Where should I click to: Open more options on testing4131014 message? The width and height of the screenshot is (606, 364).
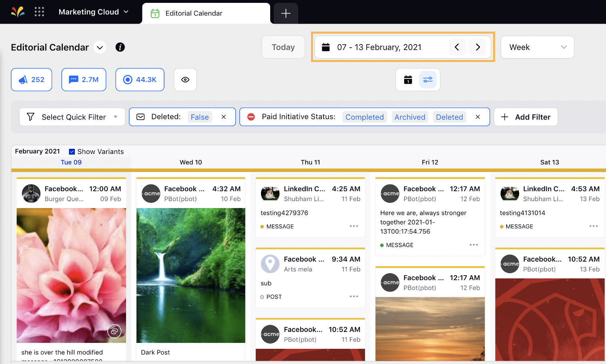pos(594,226)
